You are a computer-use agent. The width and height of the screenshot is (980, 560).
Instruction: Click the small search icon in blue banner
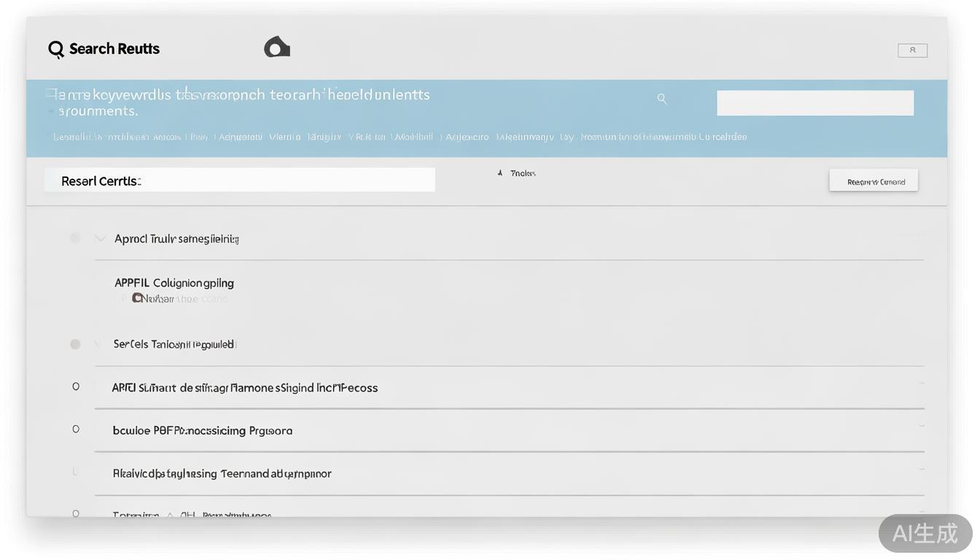click(662, 98)
